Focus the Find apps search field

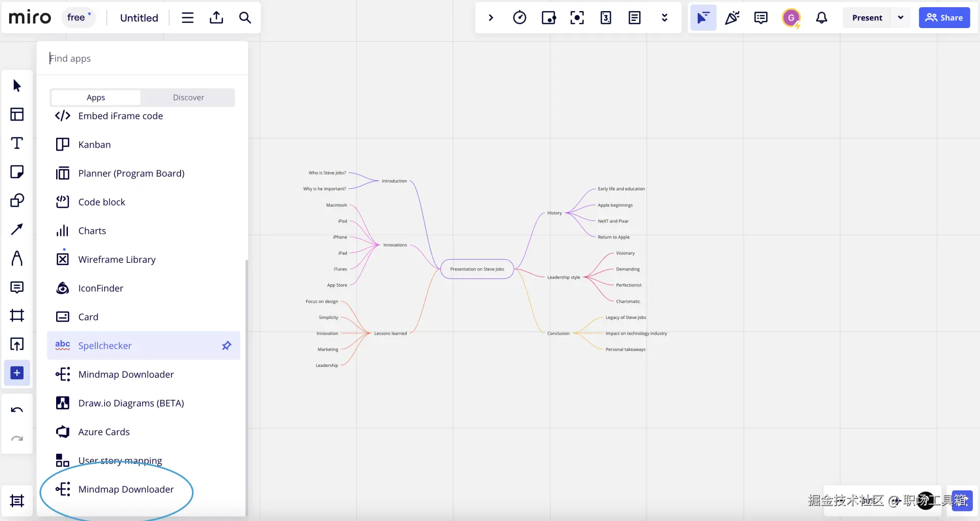(142, 58)
